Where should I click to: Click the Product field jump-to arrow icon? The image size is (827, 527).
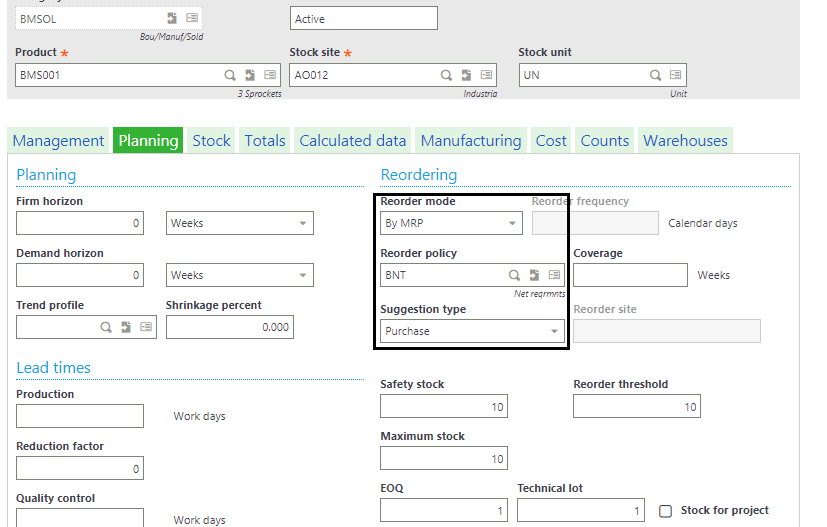click(250, 75)
